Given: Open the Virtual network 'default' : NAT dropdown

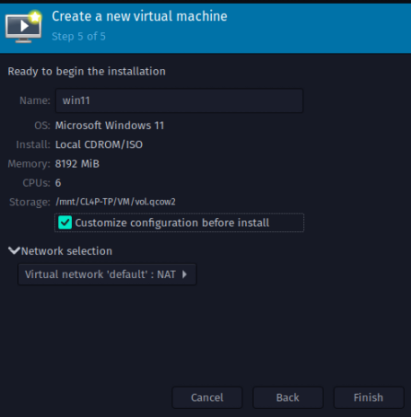Looking at the screenshot, I should 107,274.
